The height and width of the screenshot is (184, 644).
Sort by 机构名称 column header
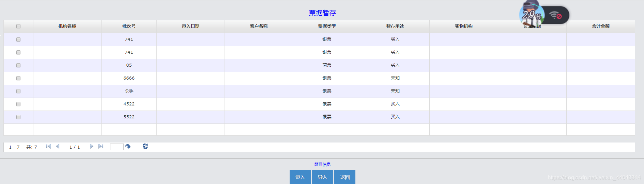(x=67, y=26)
